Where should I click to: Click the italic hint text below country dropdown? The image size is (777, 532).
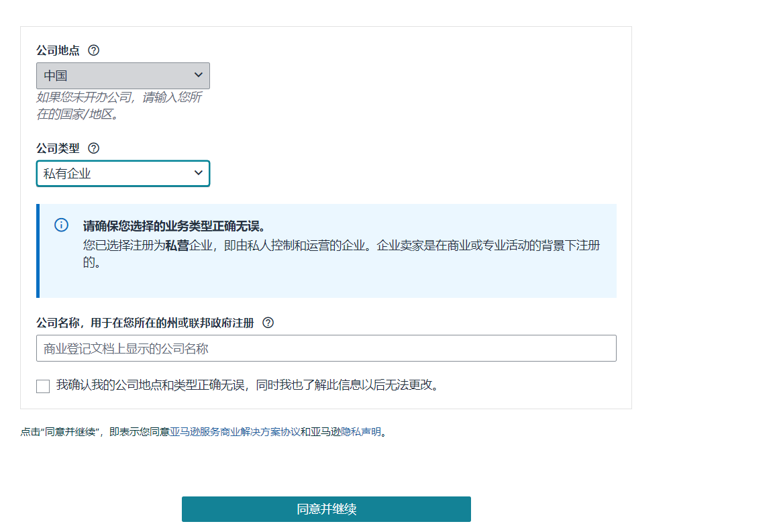pyautogui.click(x=119, y=105)
